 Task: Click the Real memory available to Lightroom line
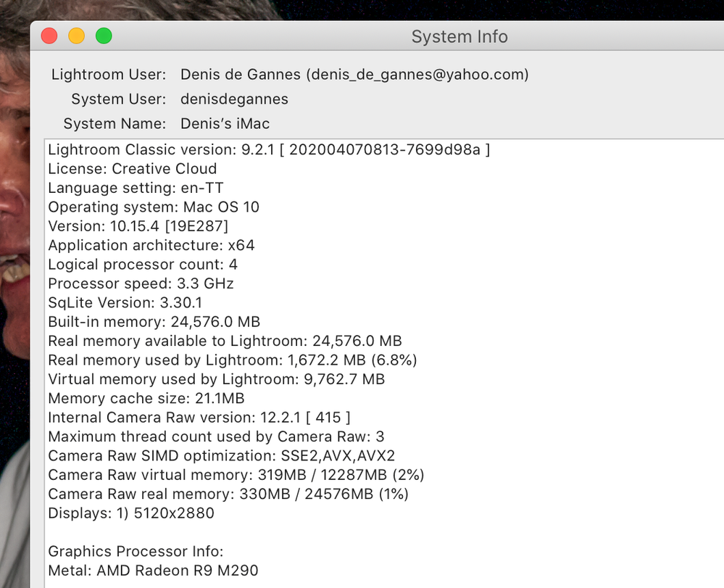[x=225, y=341]
